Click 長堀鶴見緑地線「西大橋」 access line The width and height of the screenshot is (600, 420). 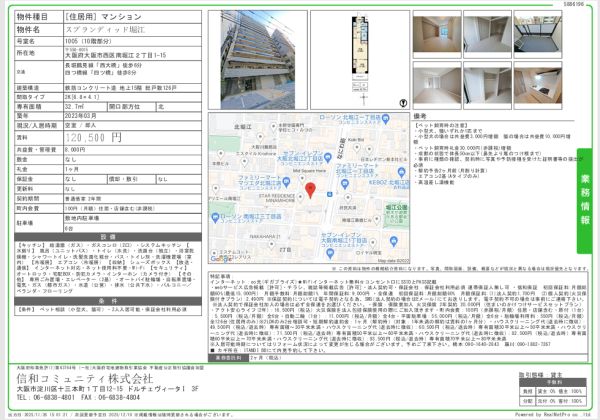[103, 65]
